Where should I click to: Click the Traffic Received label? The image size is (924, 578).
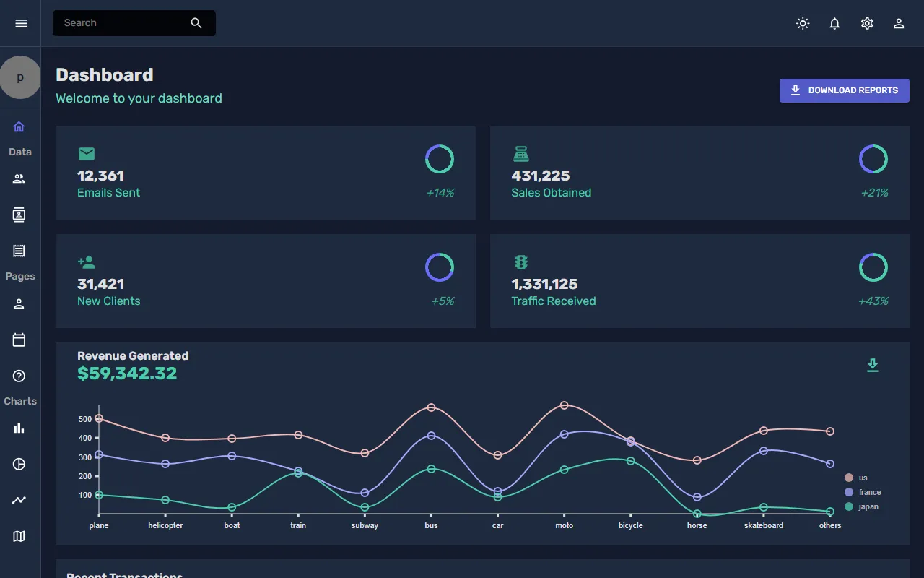(x=554, y=301)
